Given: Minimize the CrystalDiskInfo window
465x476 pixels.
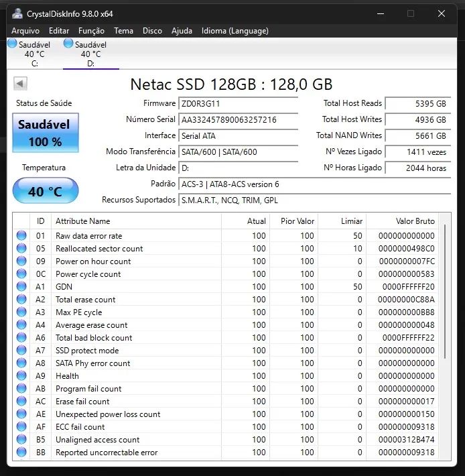Looking at the screenshot, I should click(x=381, y=13).
